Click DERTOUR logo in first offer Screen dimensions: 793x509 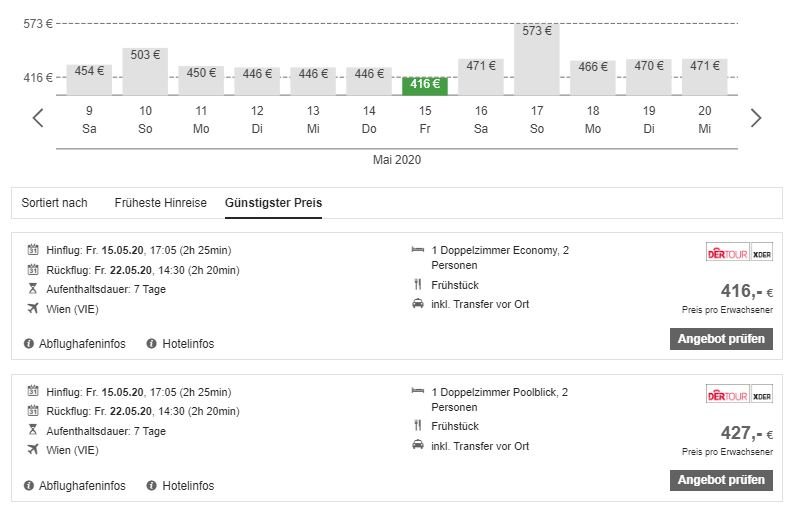pos(727,253)
